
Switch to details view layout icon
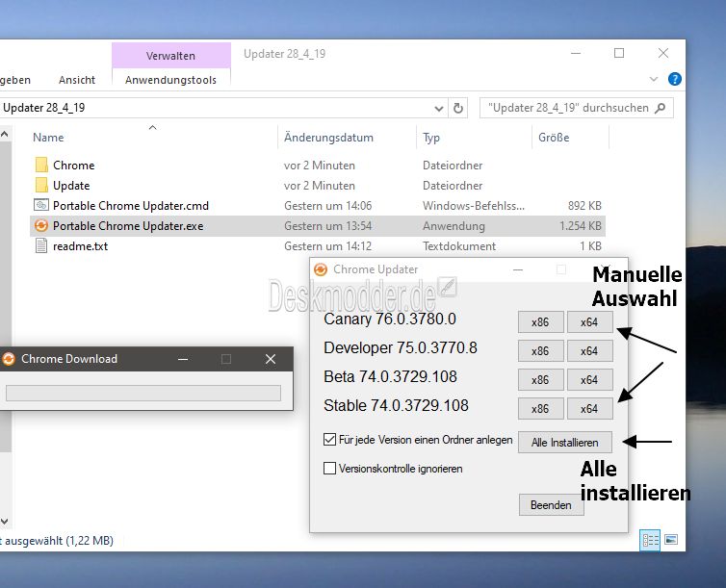coord(650,540)
